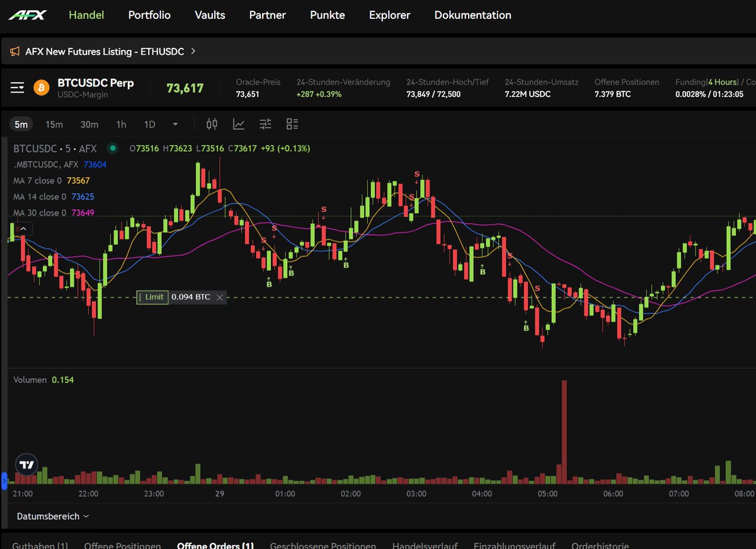Switch to the 1D timeframe
The width and height of the screenshot is (756, 549).
tap(149, 124)
